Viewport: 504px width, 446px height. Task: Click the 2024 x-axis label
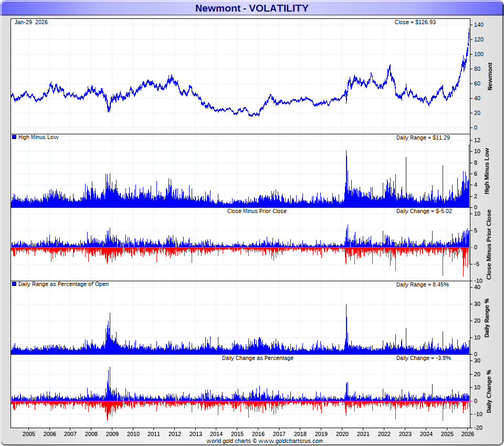[426, 434]
